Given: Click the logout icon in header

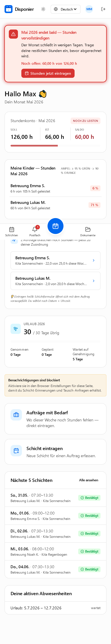Looking at the screenshot, I should pos(103,9).
